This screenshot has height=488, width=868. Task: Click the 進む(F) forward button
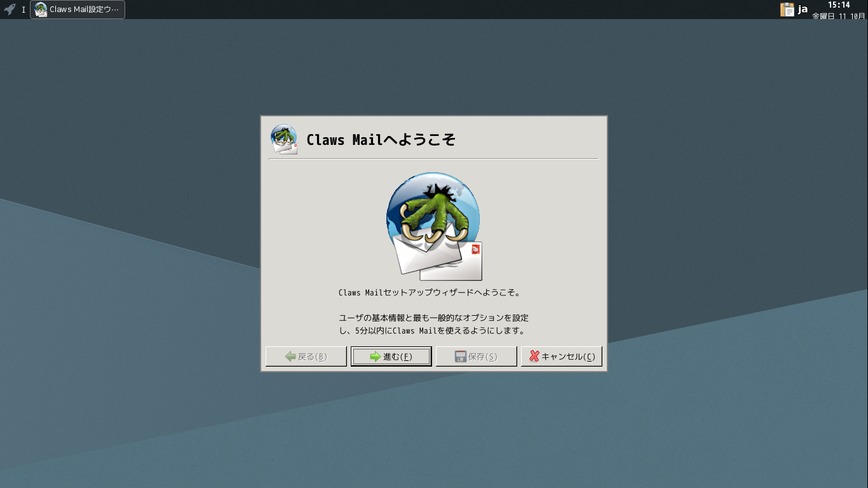click(391, 356)
